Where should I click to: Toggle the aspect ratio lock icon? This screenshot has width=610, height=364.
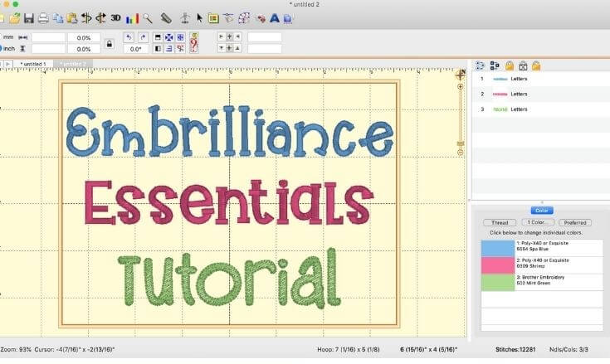110,43
